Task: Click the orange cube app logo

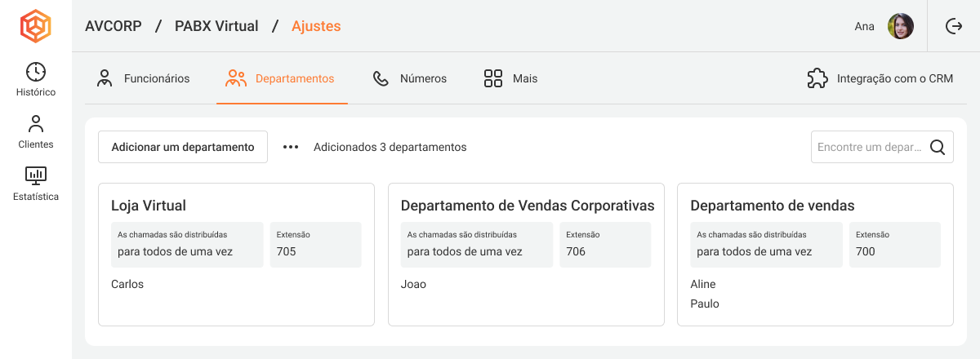Action: pos(36,26)
